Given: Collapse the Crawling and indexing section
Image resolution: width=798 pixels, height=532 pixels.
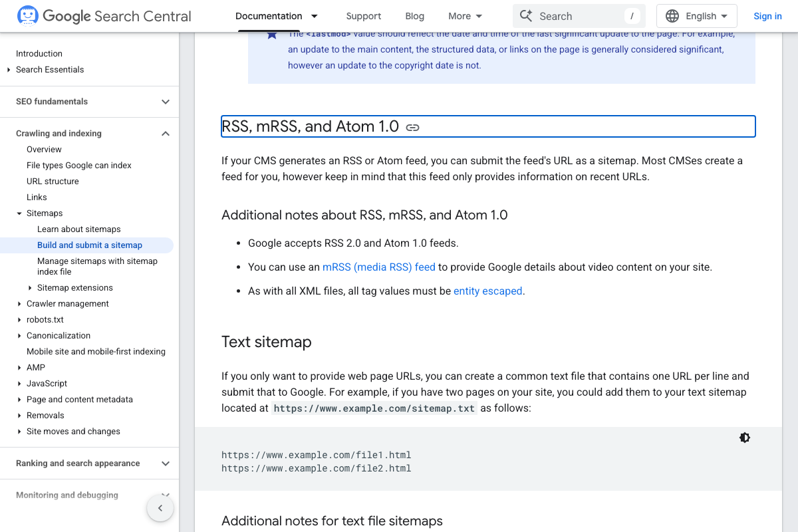Looking at the screenshot, I should 166,134.
